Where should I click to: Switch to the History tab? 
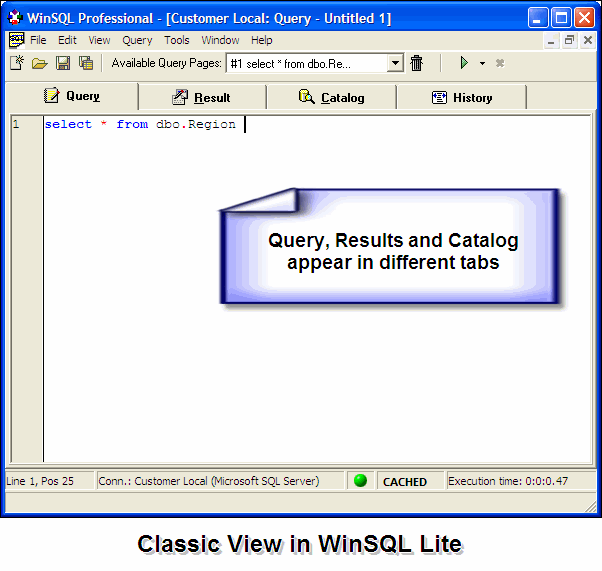pos(461,98)
